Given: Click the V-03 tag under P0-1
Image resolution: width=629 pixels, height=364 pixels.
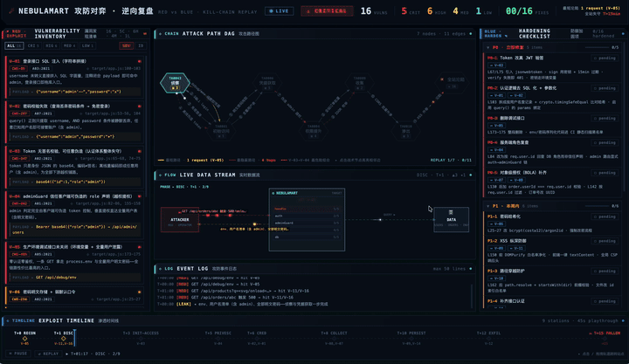Looking at the screenshot, I should click(x=496, y=65).
